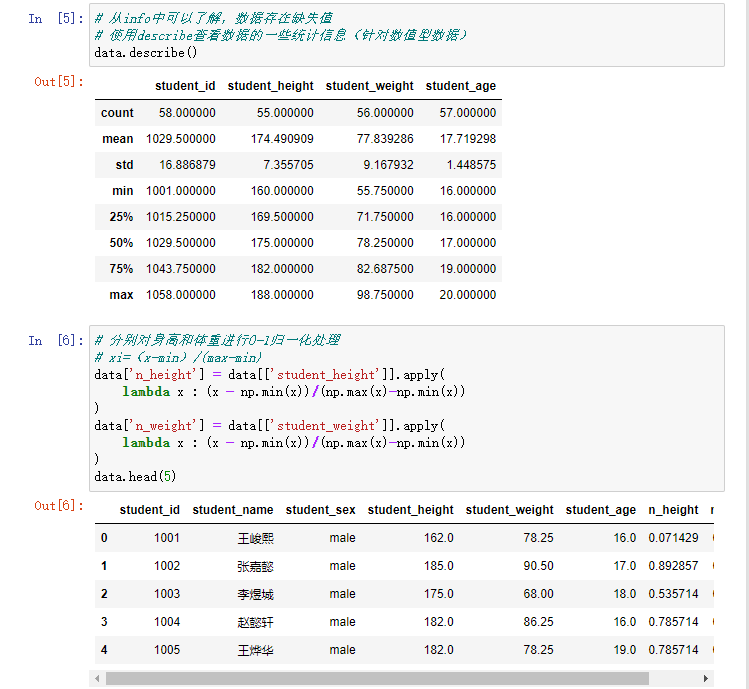
Task: Click student name 李煜城 in row 2
Action: (256, 594)
